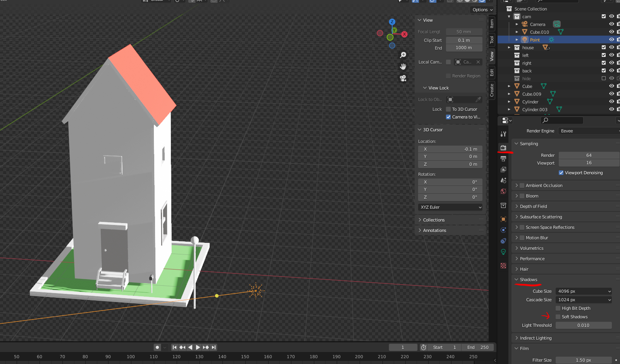Click the Cube.010 mesh data icon
620x364 pixels.
pyautogui.click(x=560, y=32)
